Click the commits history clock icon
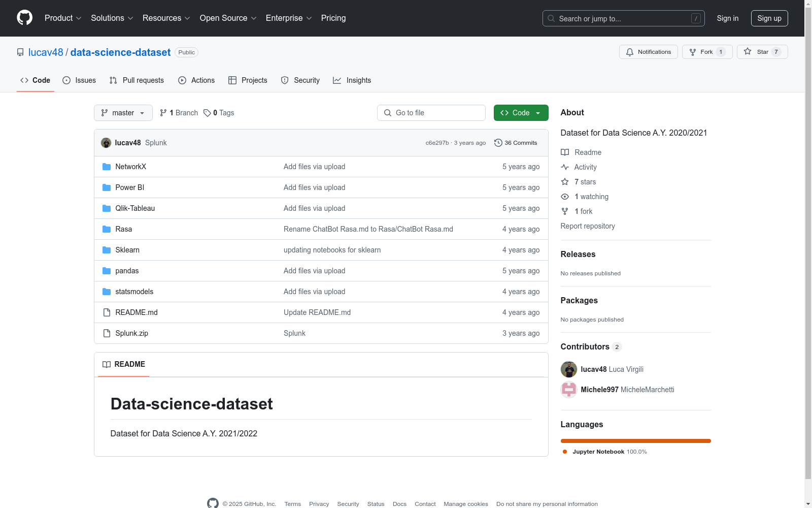Image resolution: width=812 pixels, height=508 pixels. [498, 143]
